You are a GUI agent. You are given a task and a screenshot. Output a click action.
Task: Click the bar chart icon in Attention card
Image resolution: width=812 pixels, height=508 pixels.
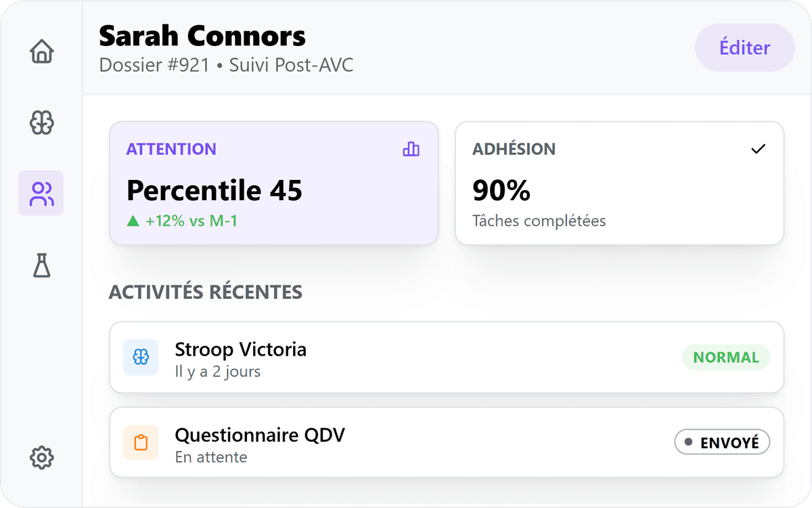(411, 149)
